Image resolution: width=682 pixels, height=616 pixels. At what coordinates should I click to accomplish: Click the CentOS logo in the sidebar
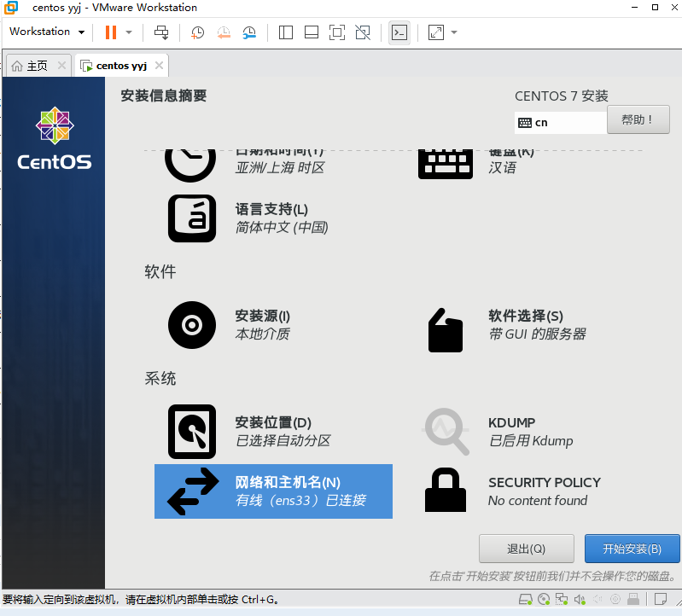(x=55, y=138)
